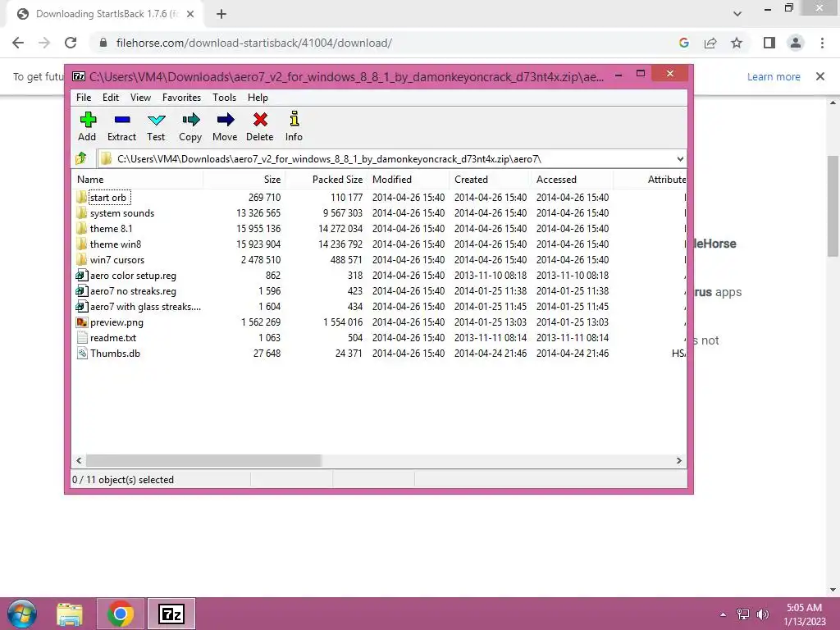Sort by the Name column header
The height and width of the screenshot is (630, 840).
click(x=137, y=180)
